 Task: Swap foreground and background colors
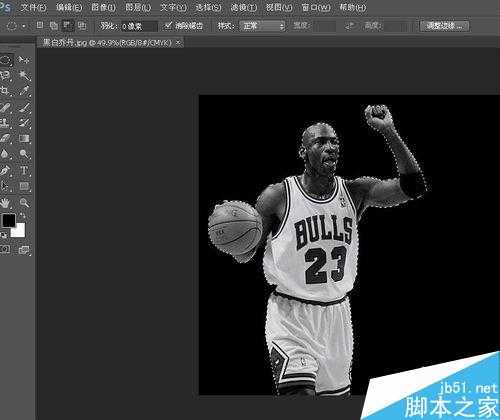pyautogui.click(x=22, y=216)
